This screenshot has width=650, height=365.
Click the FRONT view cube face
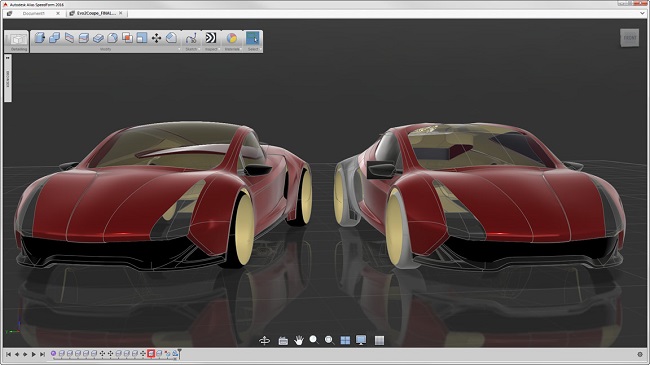[x=630, y=38]
